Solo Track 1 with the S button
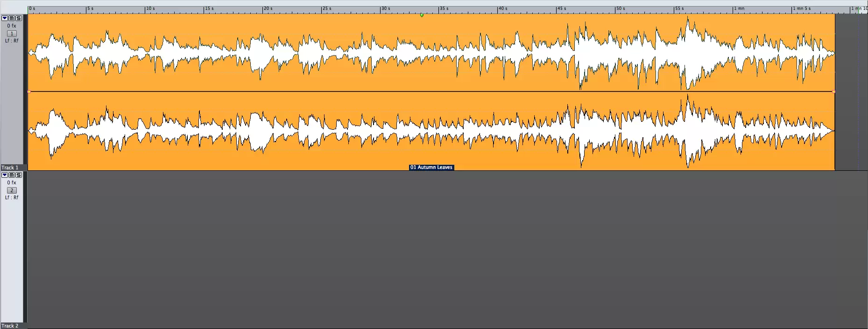The height and width of the screenshot is (329, 868). [19, 18]
